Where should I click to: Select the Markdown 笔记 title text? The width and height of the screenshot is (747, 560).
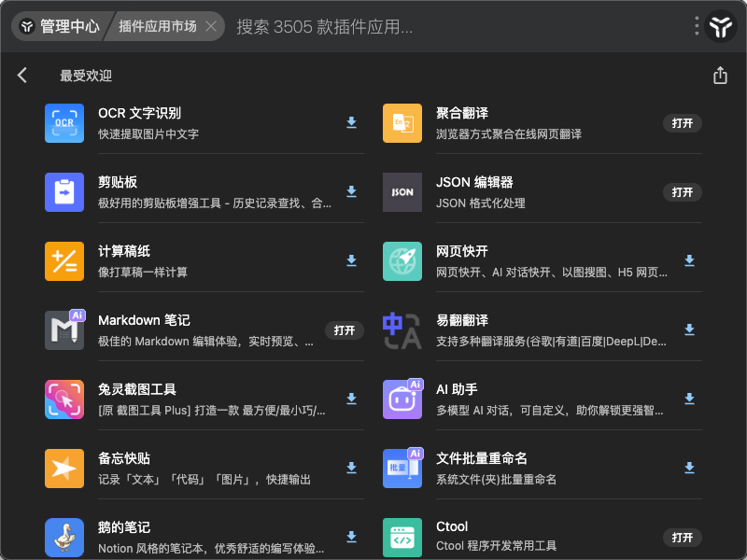coord(144,320)
